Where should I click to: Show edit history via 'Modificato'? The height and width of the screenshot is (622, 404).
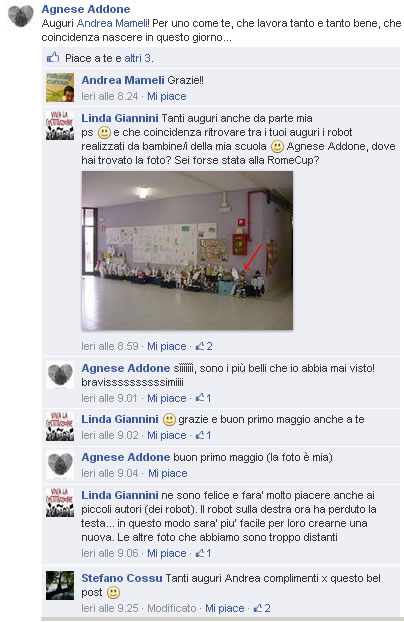click(x=172, y=608)
